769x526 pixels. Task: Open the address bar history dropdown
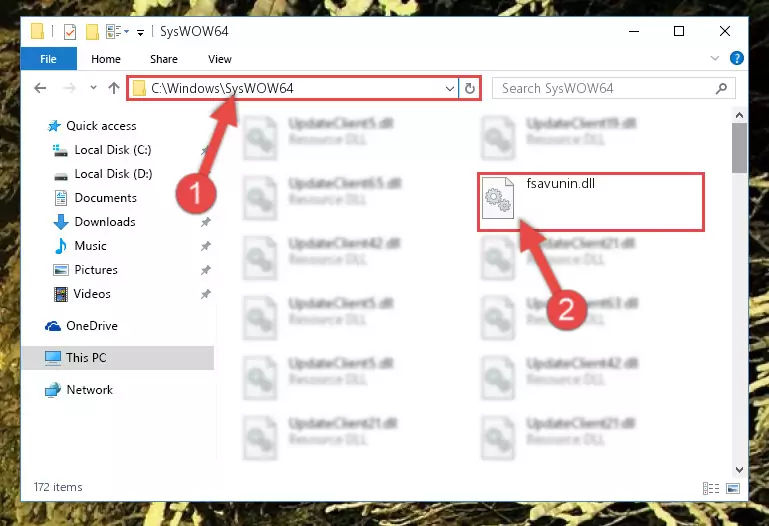click(450, 89)
